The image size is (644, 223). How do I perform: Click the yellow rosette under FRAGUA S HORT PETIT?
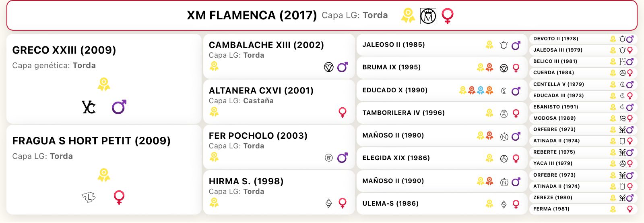pos(104,175)
